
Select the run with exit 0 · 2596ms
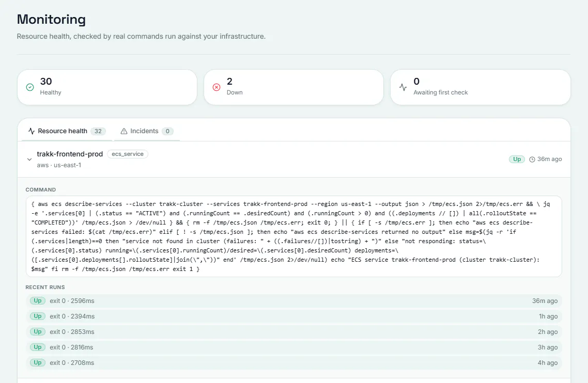click(x=293, y=301)
